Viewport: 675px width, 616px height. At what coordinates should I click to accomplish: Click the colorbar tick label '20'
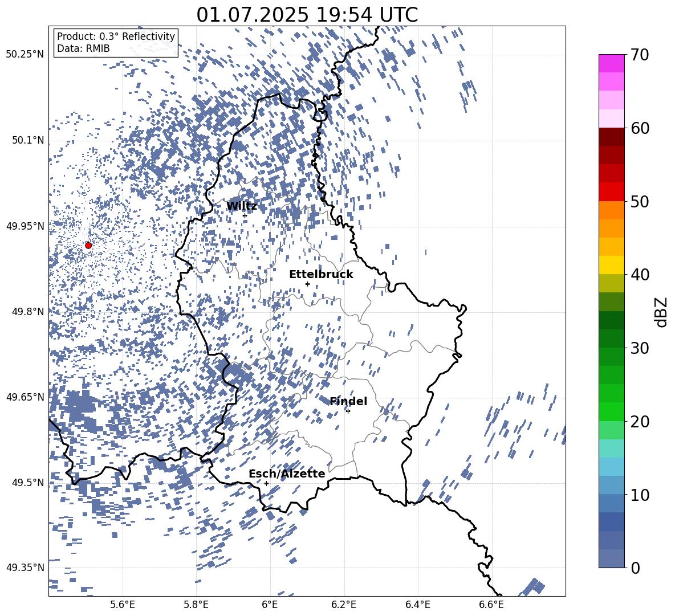[x=640, y=422]
